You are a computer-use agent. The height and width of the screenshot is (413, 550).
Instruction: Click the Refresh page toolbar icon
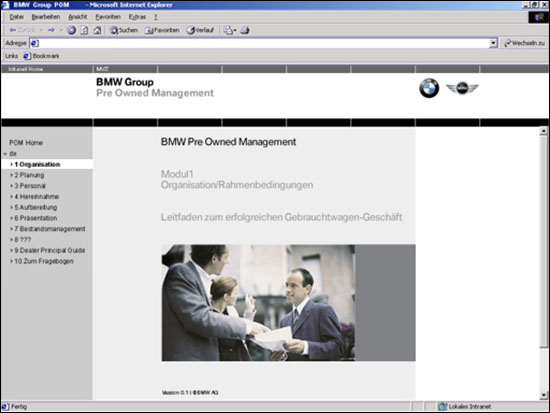click(84, 31)
